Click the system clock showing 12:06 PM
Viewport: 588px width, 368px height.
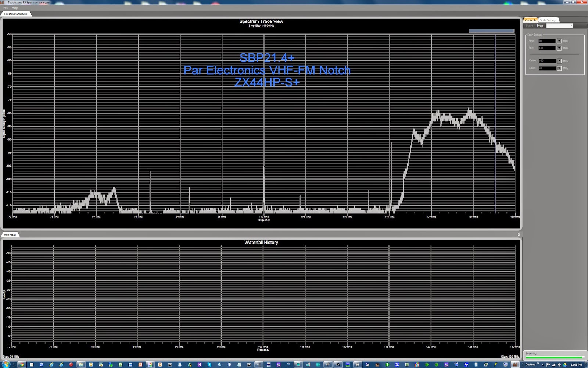click(x=576, y=365)
